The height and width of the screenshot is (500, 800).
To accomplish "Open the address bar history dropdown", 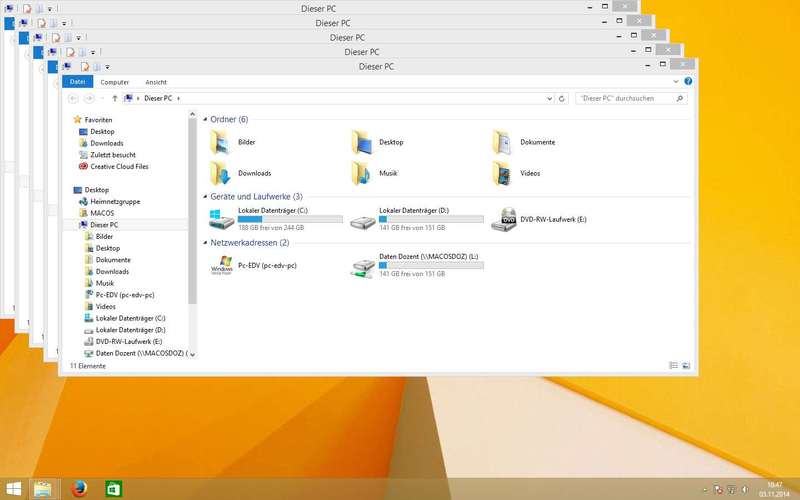I will coord(549,99).
